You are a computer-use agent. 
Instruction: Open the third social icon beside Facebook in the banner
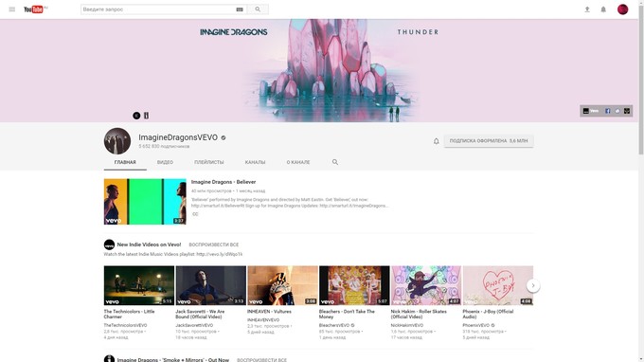click(x=617, y=111)
